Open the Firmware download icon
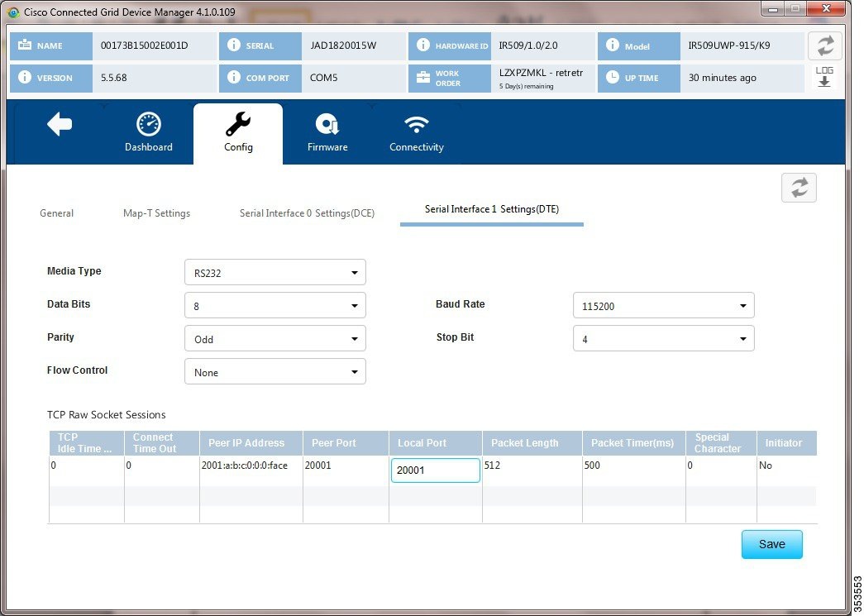The image size is (864, 616). click(x=327, y=125)
